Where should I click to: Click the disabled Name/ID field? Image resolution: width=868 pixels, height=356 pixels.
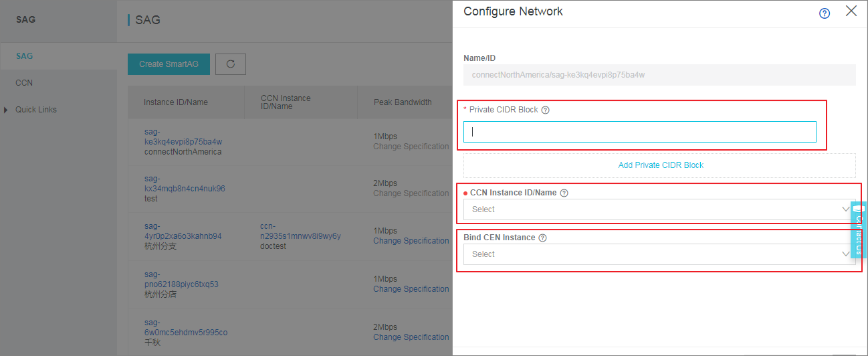(659, 75)
